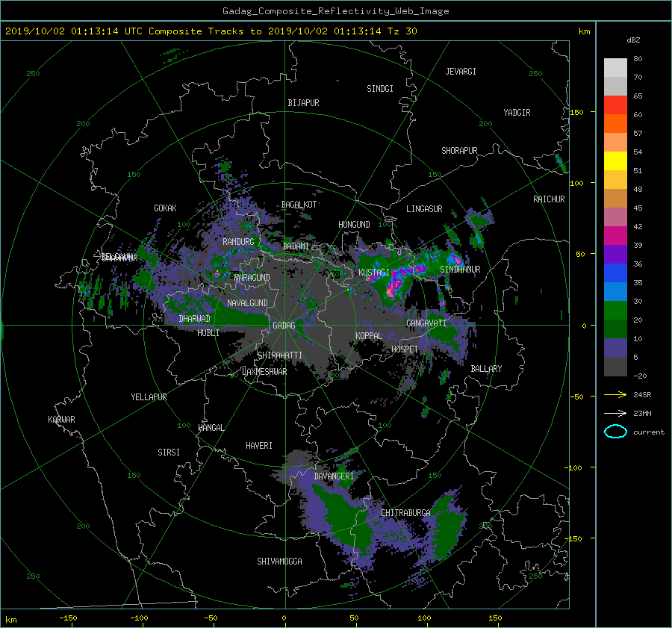Screen dimensions: 672x628
Task: Click the HUBLI city label
Action: [x=208, y=333]
